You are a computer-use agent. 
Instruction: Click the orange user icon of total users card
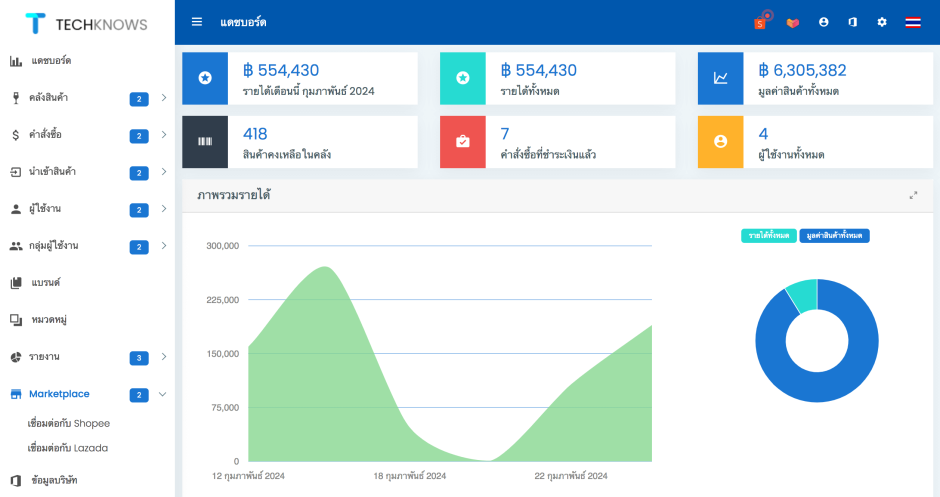(x=721, y=141)
